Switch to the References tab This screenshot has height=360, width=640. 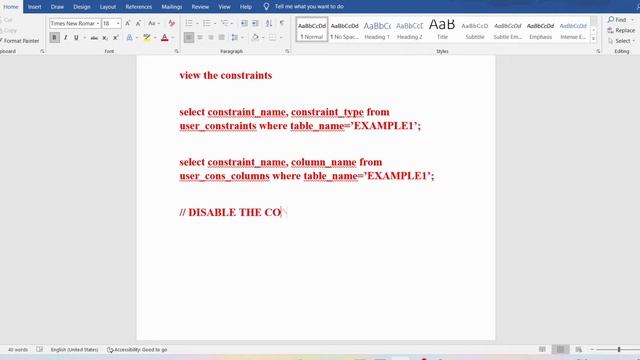click(x=139, y=7)
